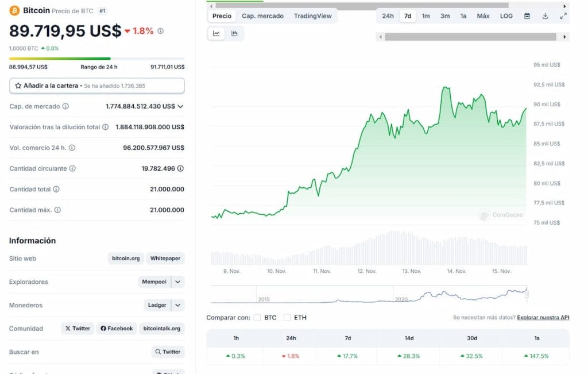588x374 pixels.
Task: Click the 1a 147.5% change value
Action: pyautogui.click(x=536, y=356)
